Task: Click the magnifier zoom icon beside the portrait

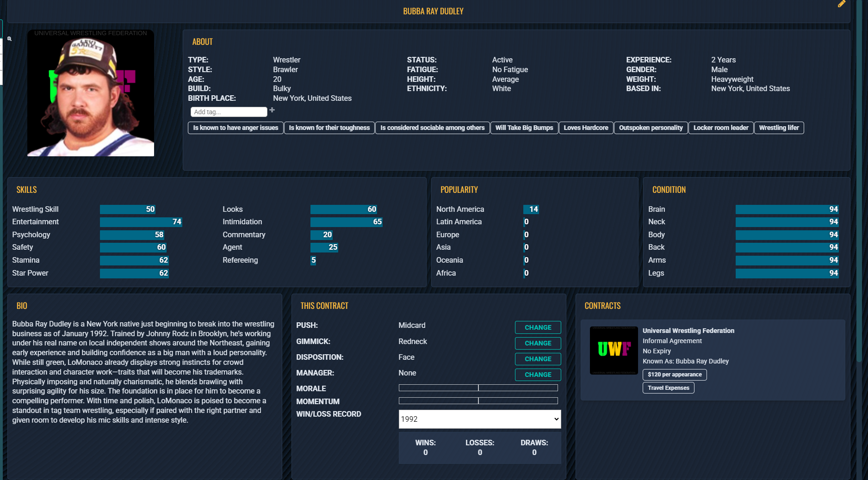Action: (x=9, y=39)
